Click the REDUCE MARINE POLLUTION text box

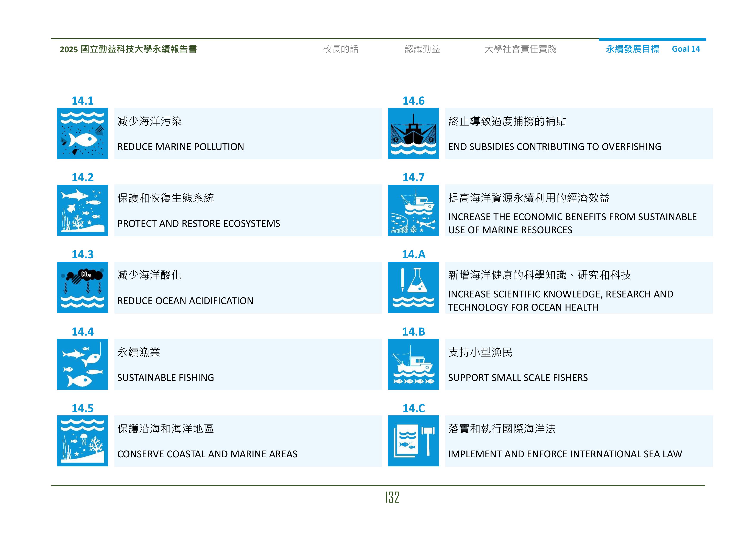pyautogui.click(x=181, y=147)
